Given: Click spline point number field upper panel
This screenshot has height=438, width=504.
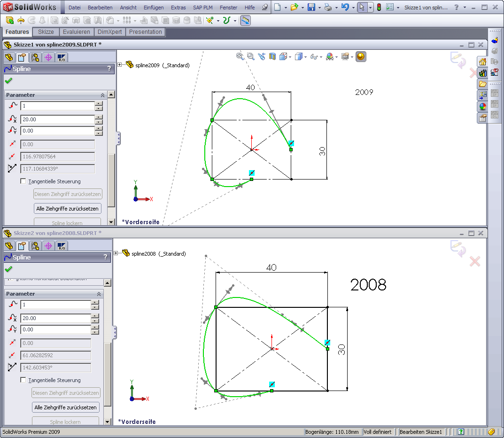Looking at the screenshot, I should coord(57,106).
